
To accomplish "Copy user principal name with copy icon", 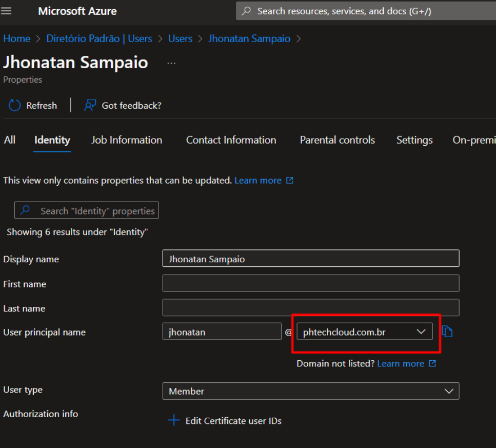I will tap(447, 332).
